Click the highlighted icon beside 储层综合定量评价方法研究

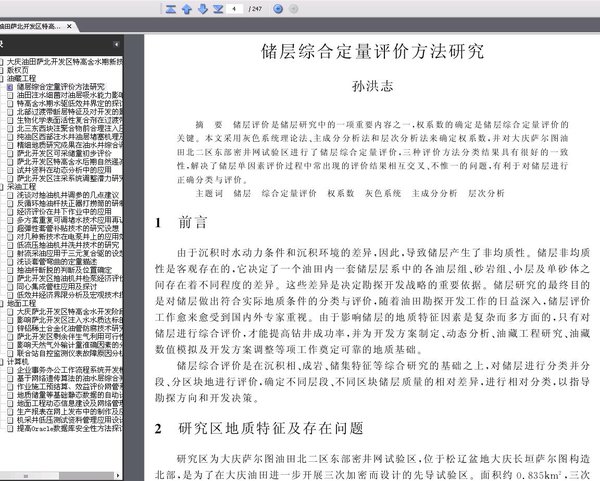tap(10, 87)
